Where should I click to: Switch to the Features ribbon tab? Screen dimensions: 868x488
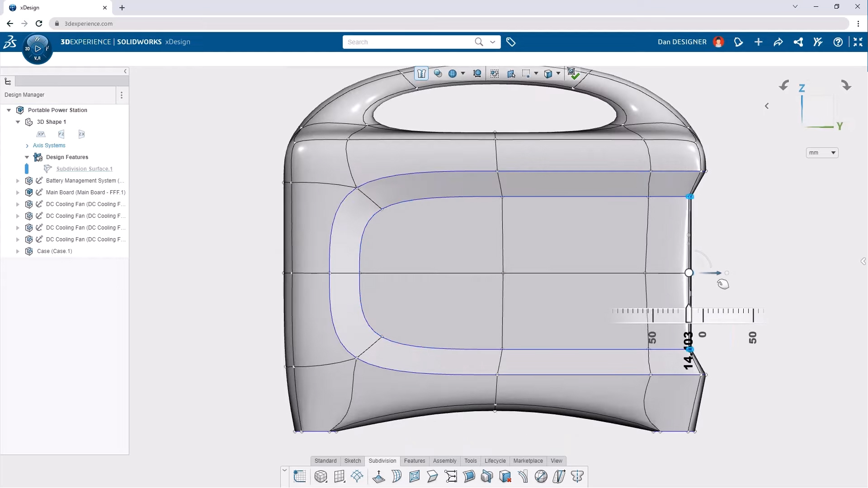coord(415,461)
